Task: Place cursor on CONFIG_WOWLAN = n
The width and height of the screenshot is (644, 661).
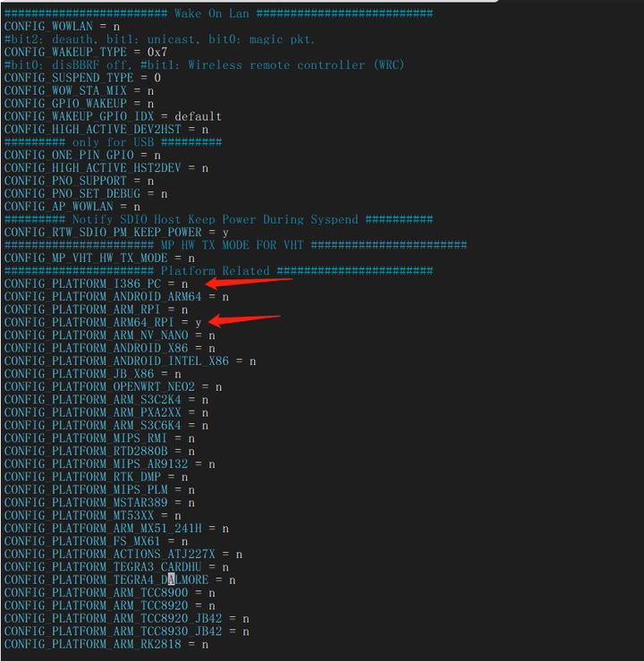Action: point(62,27)
